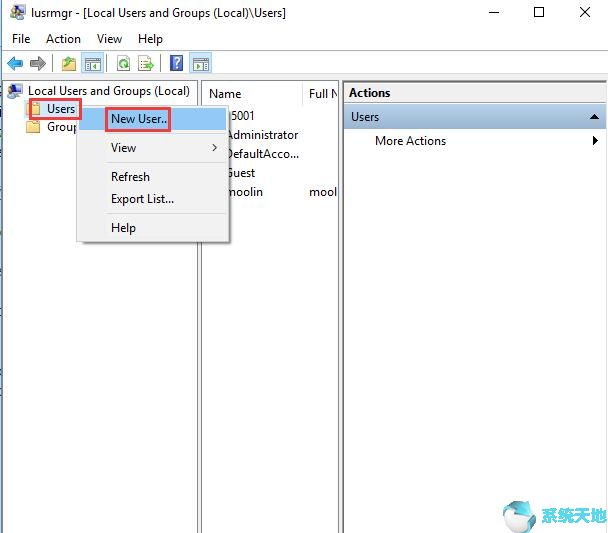Image resolution: width=608 pixels, height=533 pixels.
Task: Click the Export List toolbar icon
Action: tap(146, 63)
